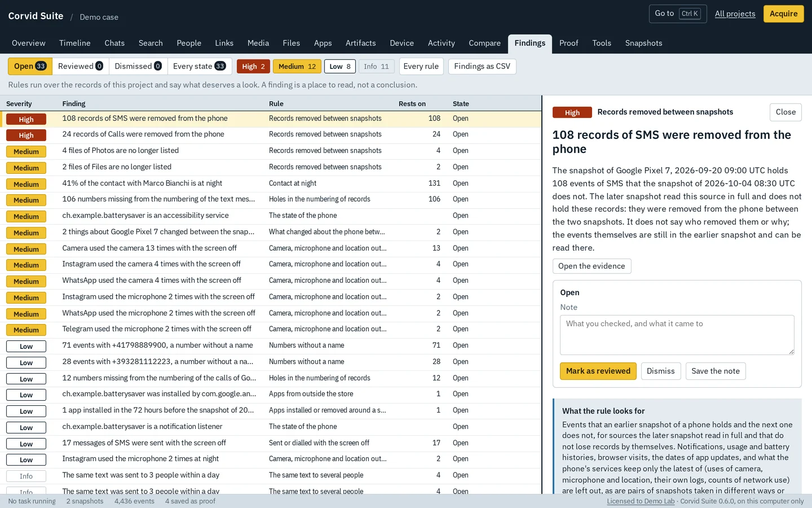The height and width of the screenshot is (508, 812).
Task: Open the Artifacts tab
Action: [x=361, y=43]
